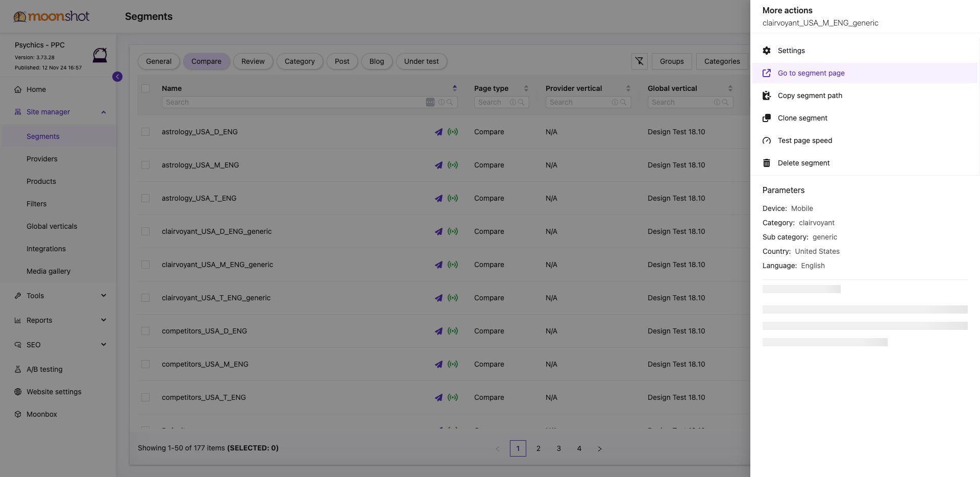Click live signal icon for competitors_USA_D_ENG
The height and width of the screenshot is (477, 980).
[x=453, y=331]
